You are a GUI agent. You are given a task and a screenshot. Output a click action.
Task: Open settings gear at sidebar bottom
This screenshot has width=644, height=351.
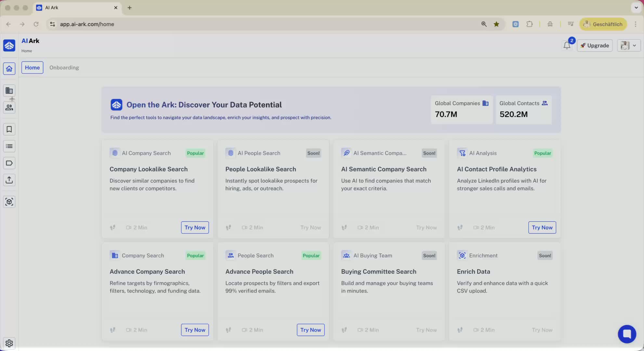9,343
